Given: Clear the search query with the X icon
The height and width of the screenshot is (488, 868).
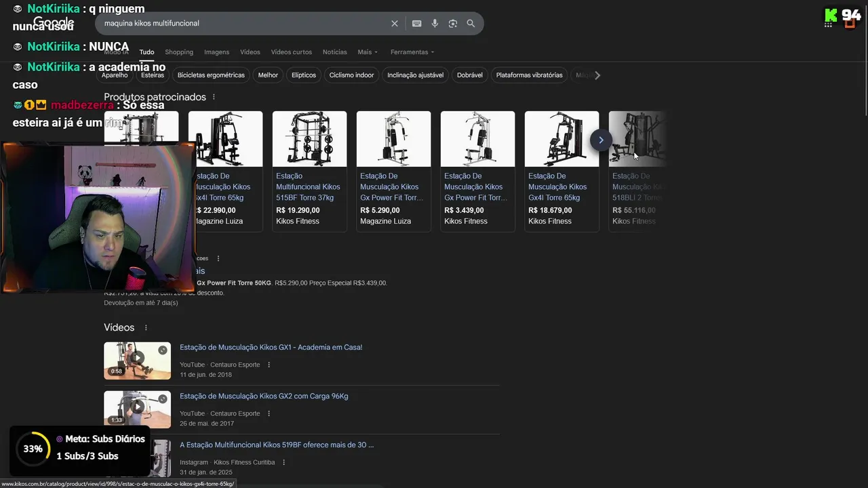Looking at the screenshot, I should tap(395, 23).
